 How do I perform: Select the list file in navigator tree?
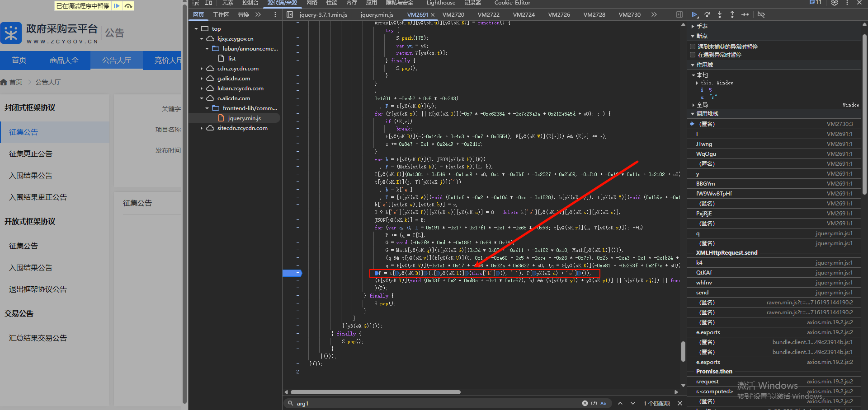click(232, 59)
